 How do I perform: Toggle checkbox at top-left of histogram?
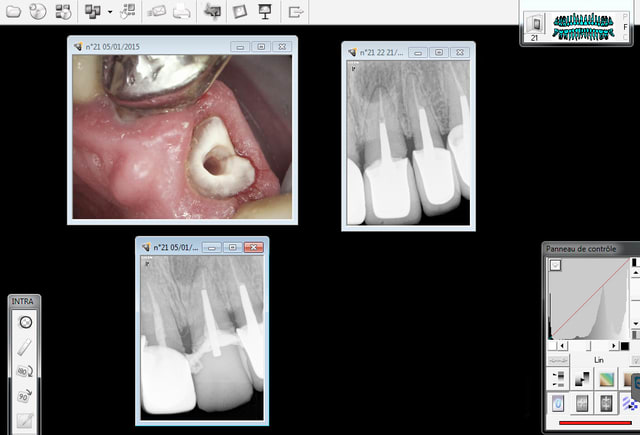555,265
